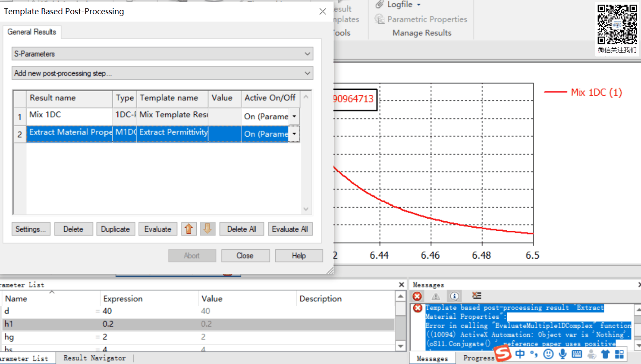
Task: Open Manage Results in the ribbon
Action: pos(422,33)
